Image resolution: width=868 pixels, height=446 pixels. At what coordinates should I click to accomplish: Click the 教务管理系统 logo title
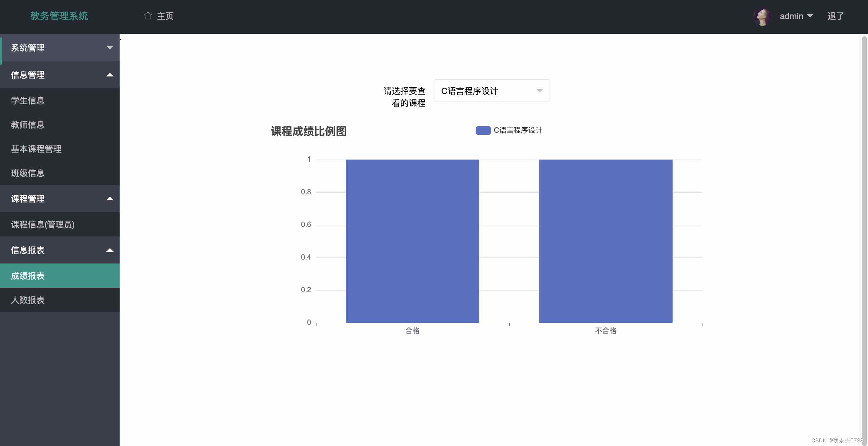point(59,16)
